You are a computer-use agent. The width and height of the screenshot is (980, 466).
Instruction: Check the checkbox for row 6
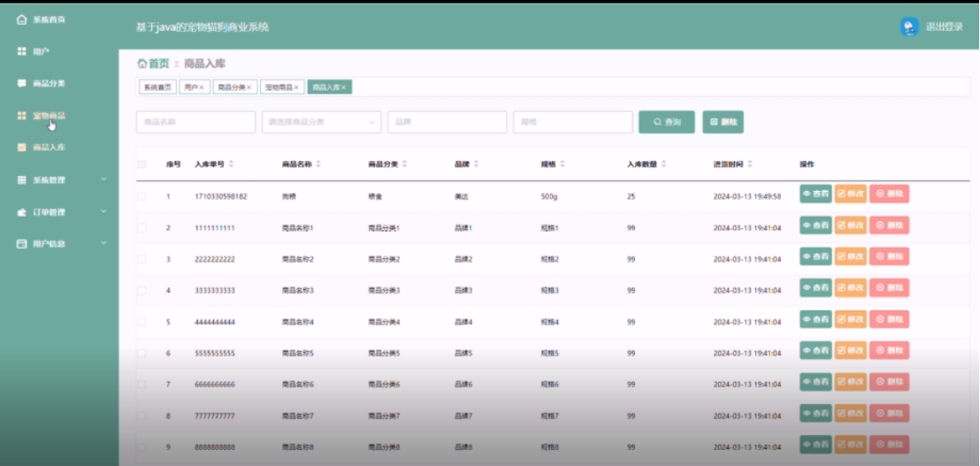point(142,353)
